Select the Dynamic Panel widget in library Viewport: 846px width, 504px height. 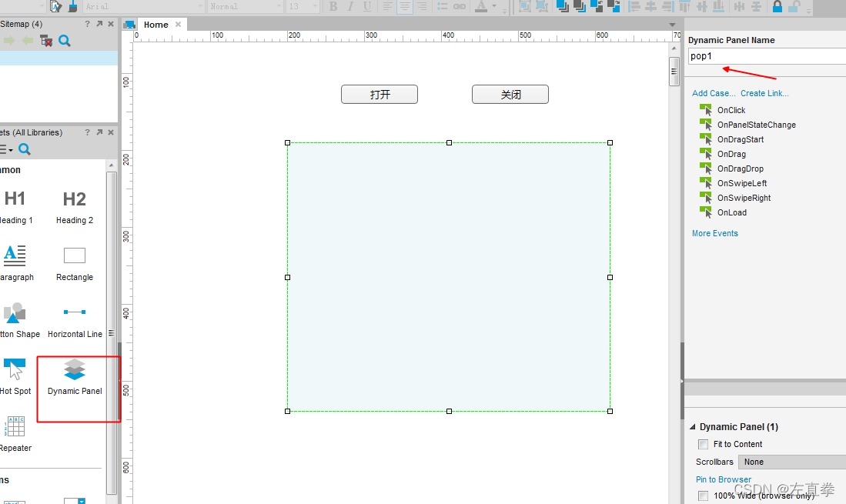(x=75, y=377)
